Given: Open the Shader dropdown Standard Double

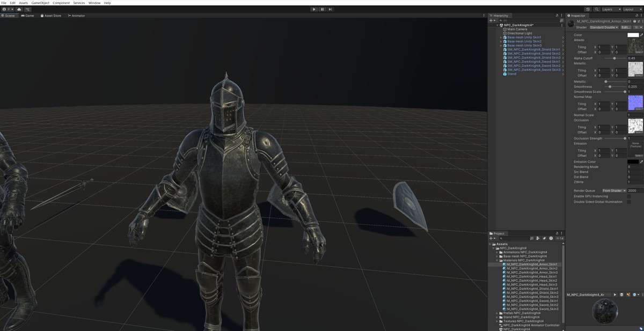Looking at the screenshot, I should point(604,27).
